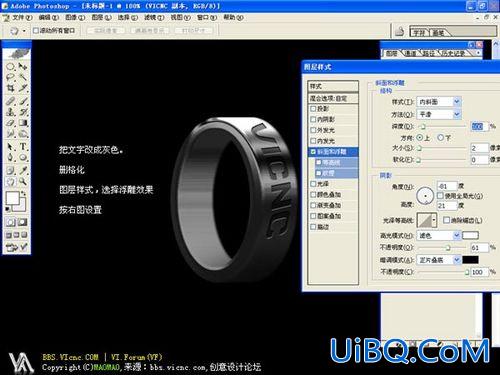Select the Pen tool
500x375 pixels.
point(11,157)
